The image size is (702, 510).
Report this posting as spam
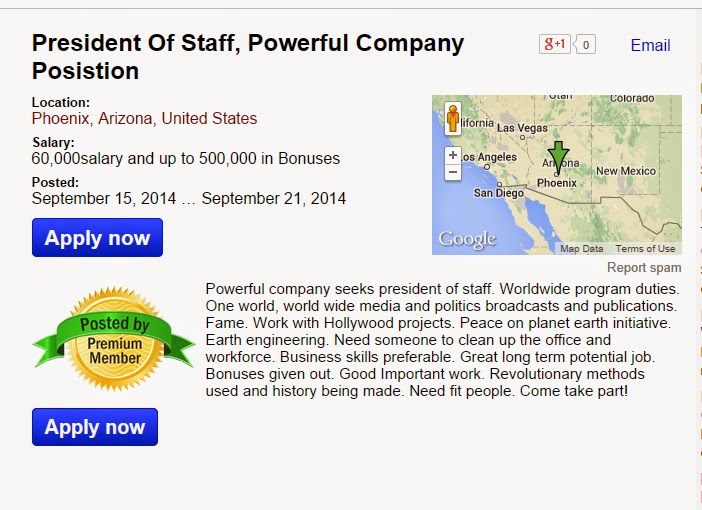pos(644,267)
